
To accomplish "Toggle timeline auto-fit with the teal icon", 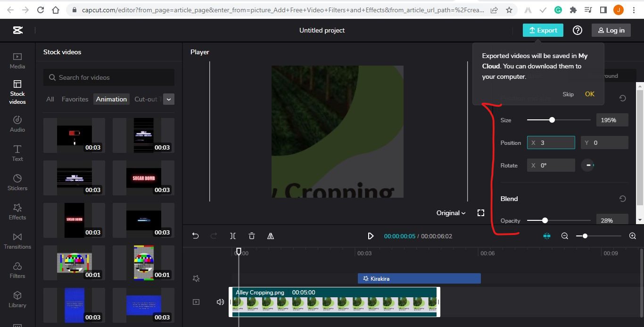I will (x=546, y=235).
